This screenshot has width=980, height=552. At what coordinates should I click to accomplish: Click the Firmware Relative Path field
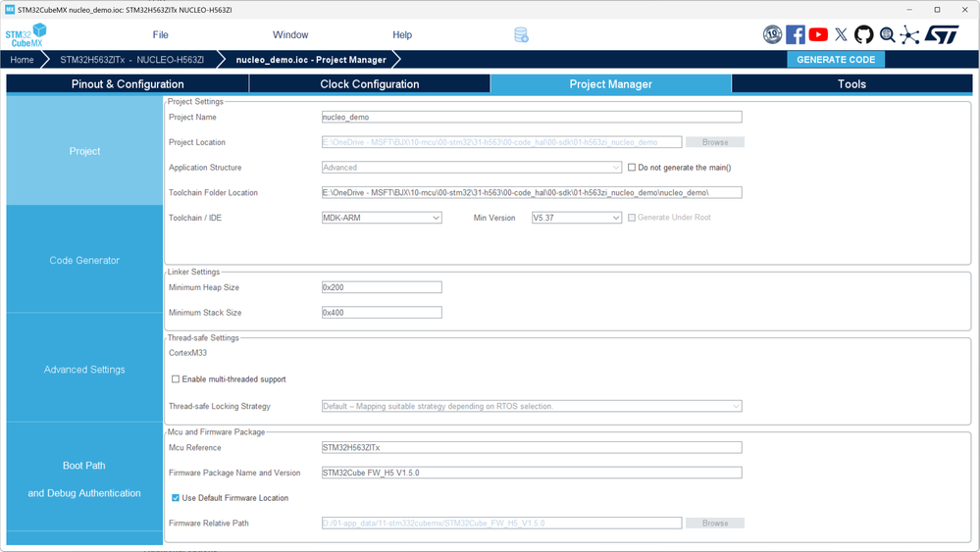tap(502, 524)
